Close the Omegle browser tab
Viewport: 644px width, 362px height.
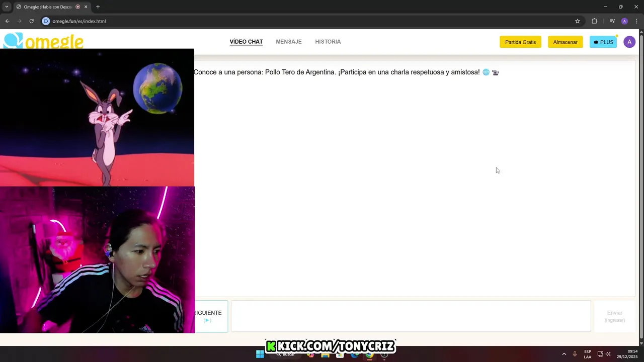pyautogui.click(x=86, y=7)
